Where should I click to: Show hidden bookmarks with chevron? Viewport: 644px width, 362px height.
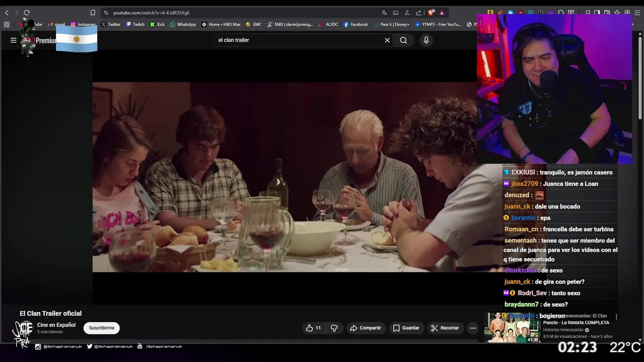[633, 24]
